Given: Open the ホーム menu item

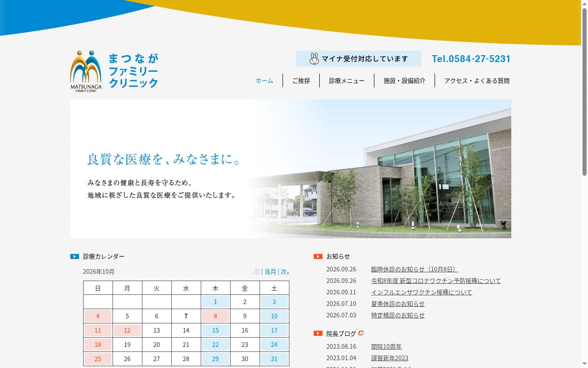Looking at the screenshot, I should click(x=265, y=80).
